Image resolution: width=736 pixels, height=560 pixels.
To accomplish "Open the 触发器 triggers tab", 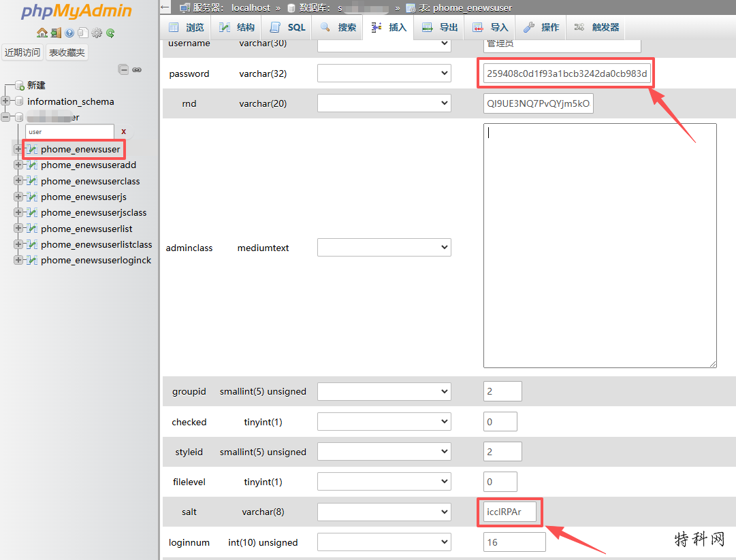I will 596,27.
